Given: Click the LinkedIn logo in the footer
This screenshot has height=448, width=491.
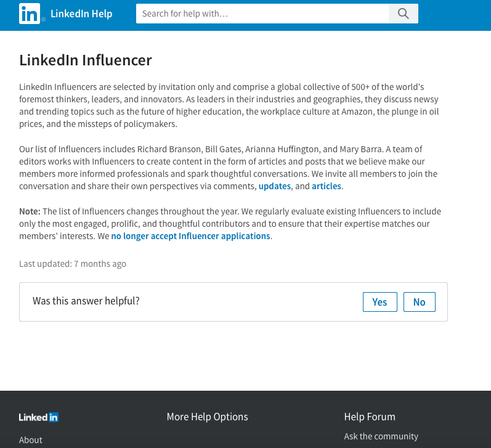Looking at the screenshot, I should tap(39, 417).
